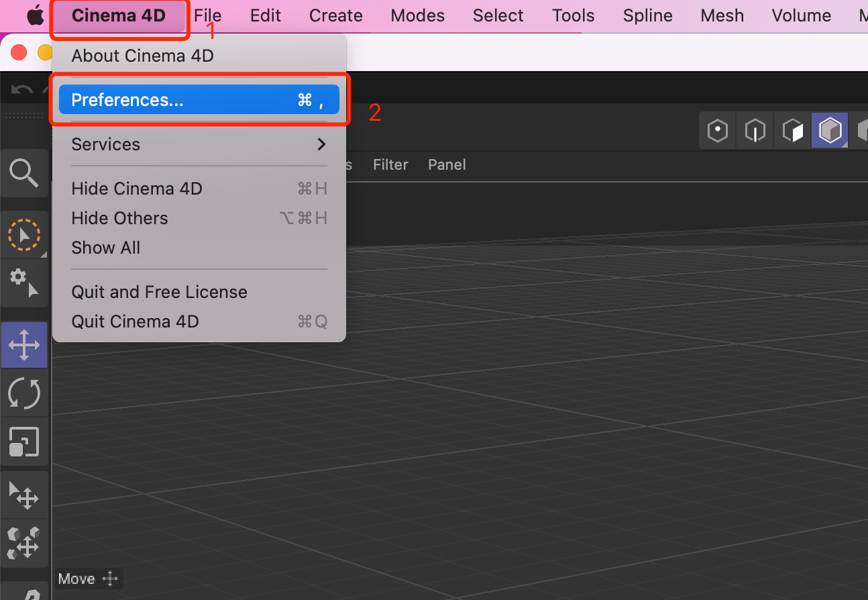
Task: Activate the Live Selection tool
Action: pyautogui.click(x=24, y=235)
